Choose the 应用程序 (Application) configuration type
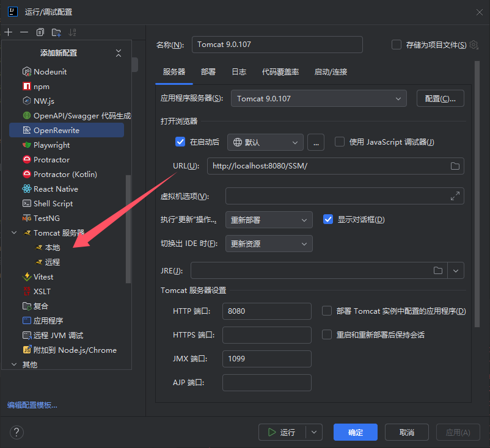 67,320
